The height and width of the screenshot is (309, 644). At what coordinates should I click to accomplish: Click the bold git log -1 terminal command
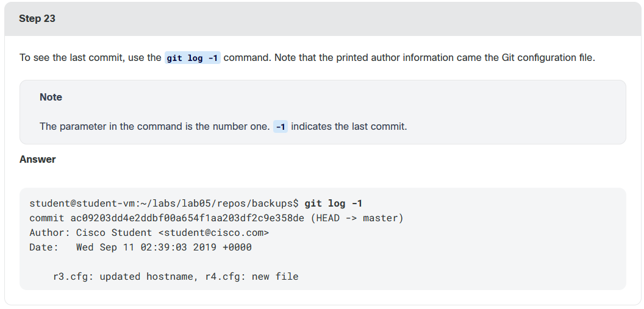(x=333, y=204)
